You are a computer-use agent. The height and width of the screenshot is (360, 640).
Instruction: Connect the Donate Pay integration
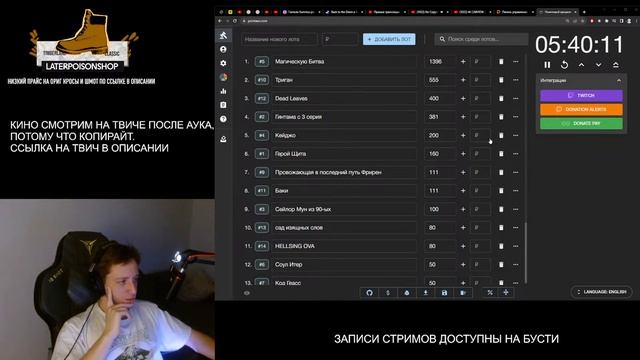(x=581, y=123)
